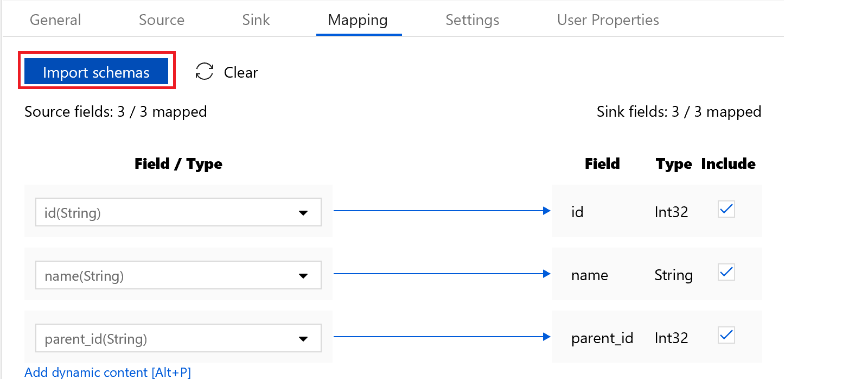The height and width of the screenshot is (379, 868).
Task: Switch to the Source tab
Action: click(162, 20)
